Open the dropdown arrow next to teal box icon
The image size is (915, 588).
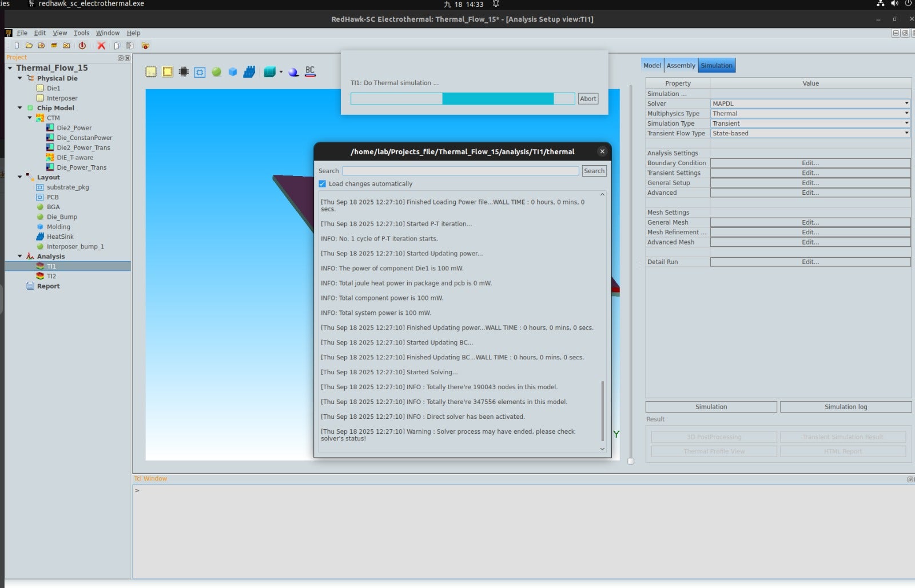point(281,72)
